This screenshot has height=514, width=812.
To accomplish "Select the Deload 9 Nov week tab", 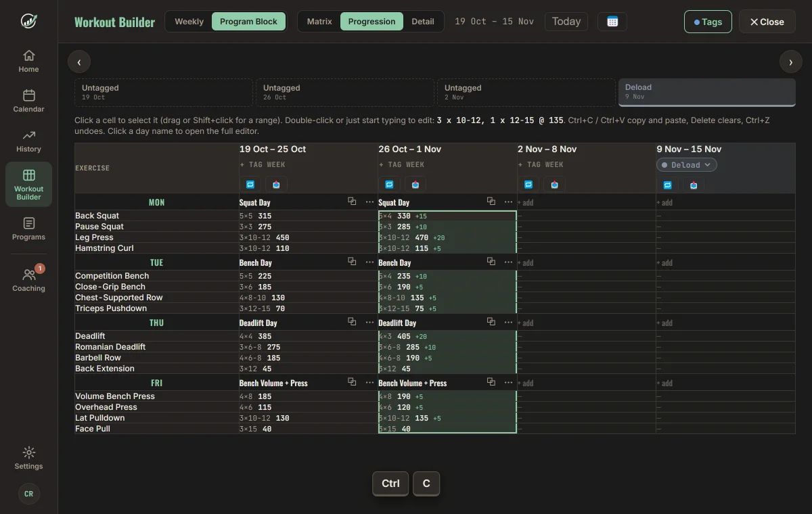I will pos(707,93).
